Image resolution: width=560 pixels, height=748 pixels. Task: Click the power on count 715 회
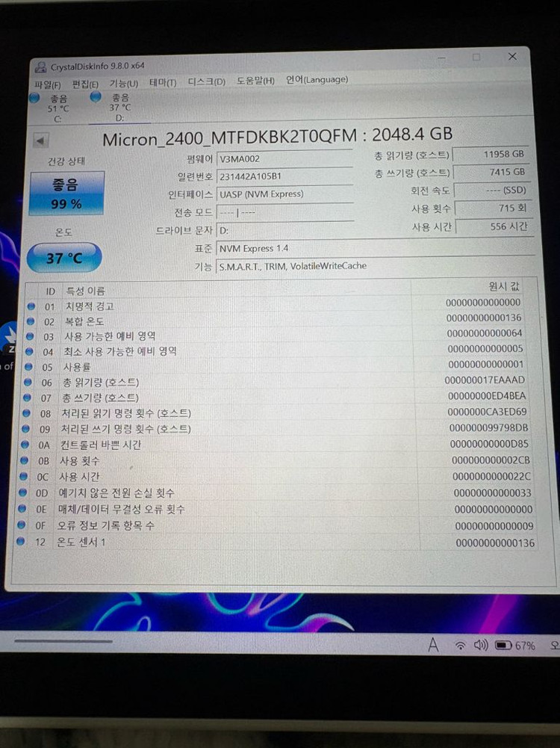pyautogui.click(x=493, y=208)
